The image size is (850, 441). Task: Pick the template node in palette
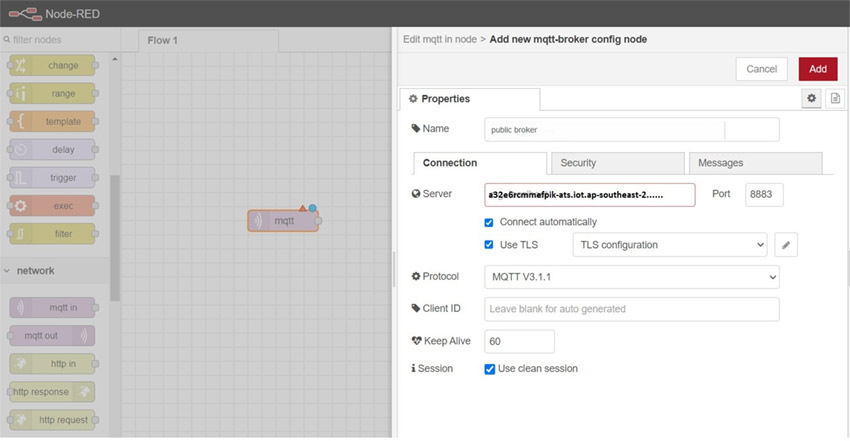pos(54,122)
